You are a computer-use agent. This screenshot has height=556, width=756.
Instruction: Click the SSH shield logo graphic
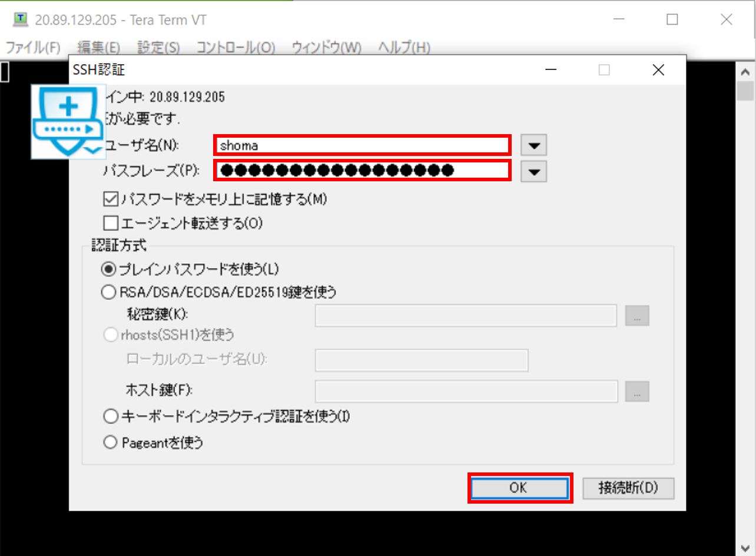pyautogui.click(x=67, y=122)
